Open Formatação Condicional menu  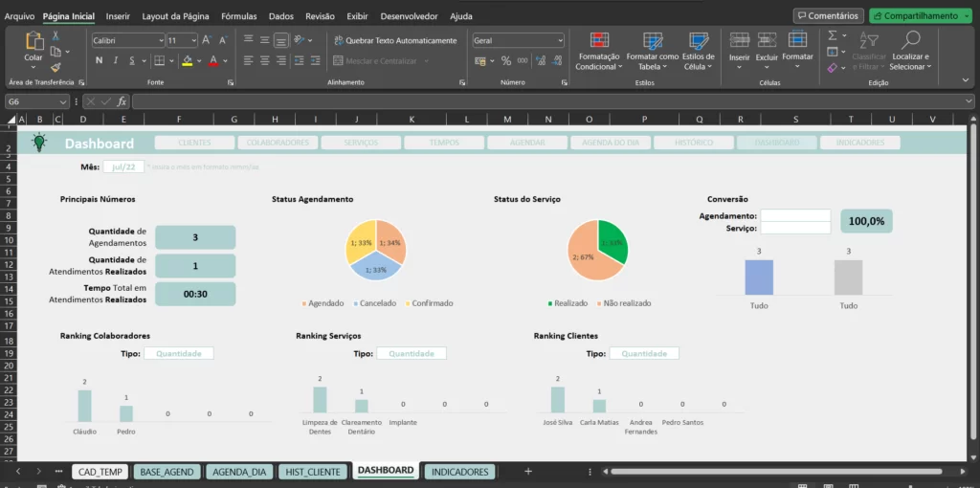[x=599, y=52]
